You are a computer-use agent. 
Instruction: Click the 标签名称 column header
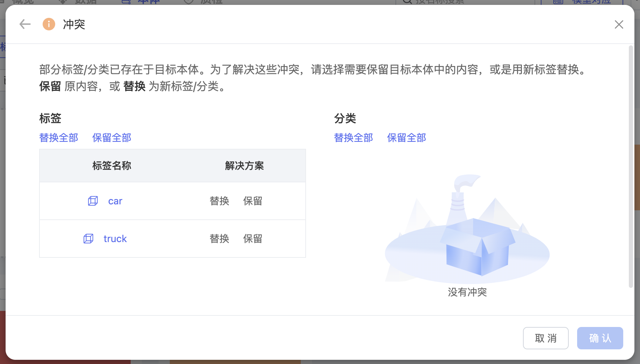coord(112,166)
